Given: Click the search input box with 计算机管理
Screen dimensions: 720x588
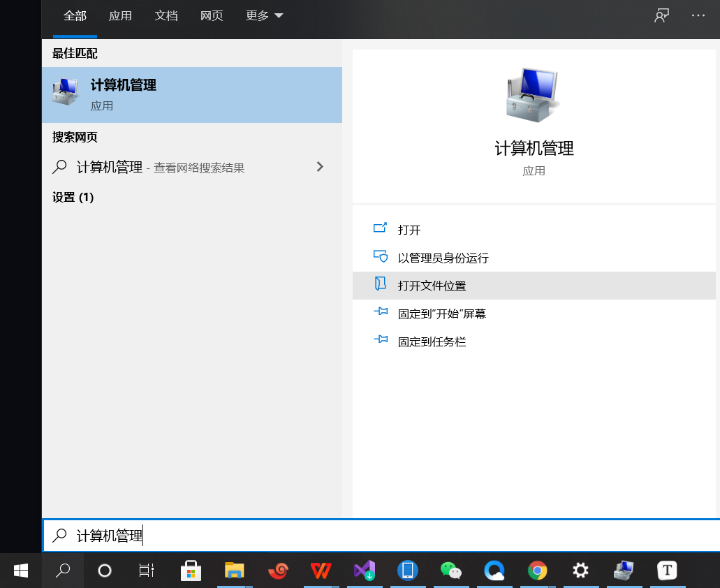Looking at the screenshot, I should click(x=381, y=535).
